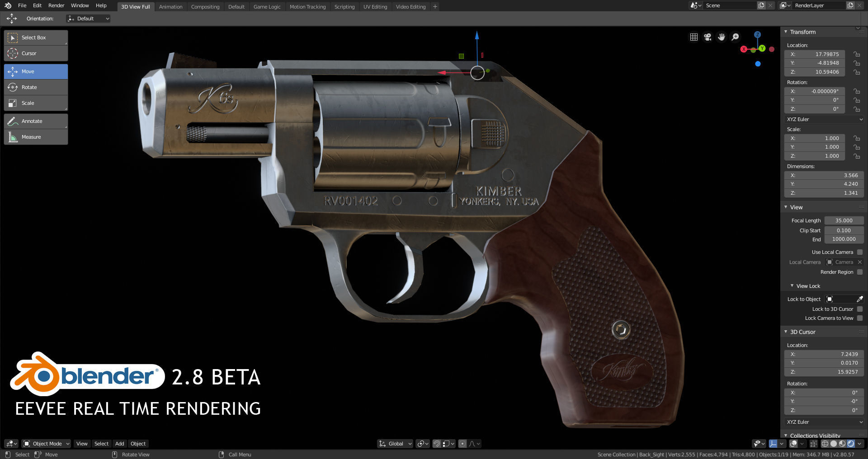The width and height of the screenshot is (868, 459).
Task: Activate the Annotate tool
Action: [36, 121]
